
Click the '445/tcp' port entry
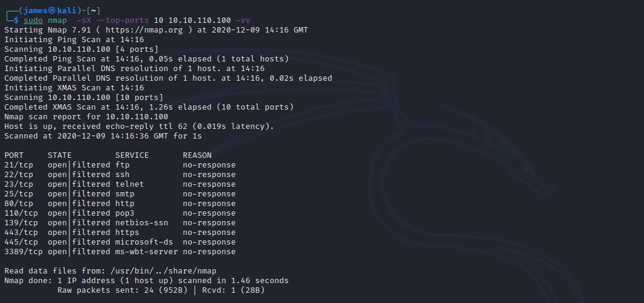[21, 242]
